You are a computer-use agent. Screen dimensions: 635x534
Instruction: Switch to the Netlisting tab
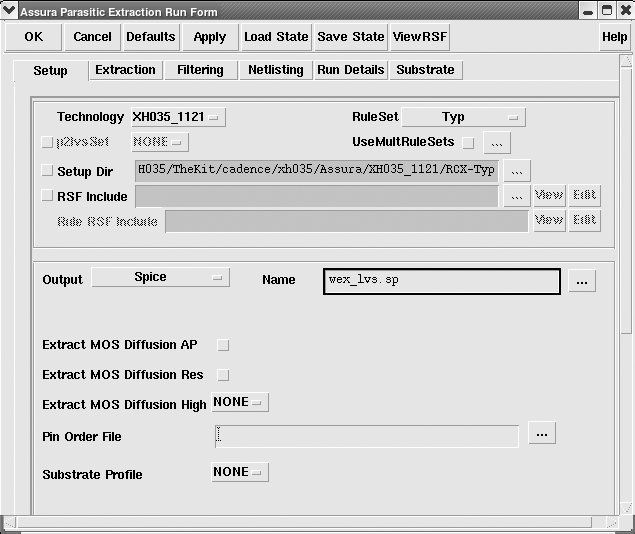(276, 70)
